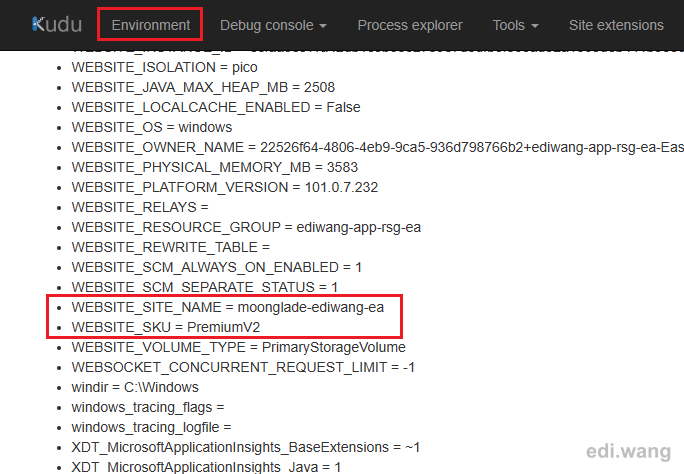Select WEBSITE_OS = windows line
684x474 pixels.
[x=152, y=127]
